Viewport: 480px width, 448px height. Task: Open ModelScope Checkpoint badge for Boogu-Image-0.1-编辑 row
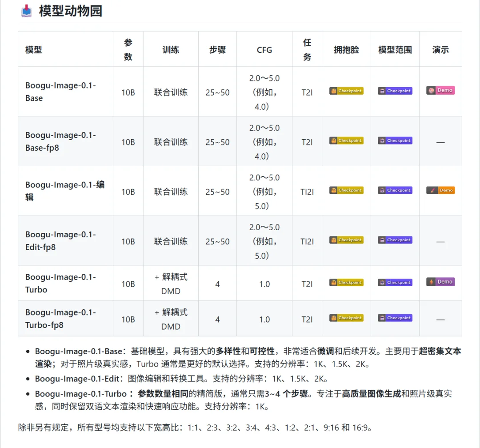[395, 190]
